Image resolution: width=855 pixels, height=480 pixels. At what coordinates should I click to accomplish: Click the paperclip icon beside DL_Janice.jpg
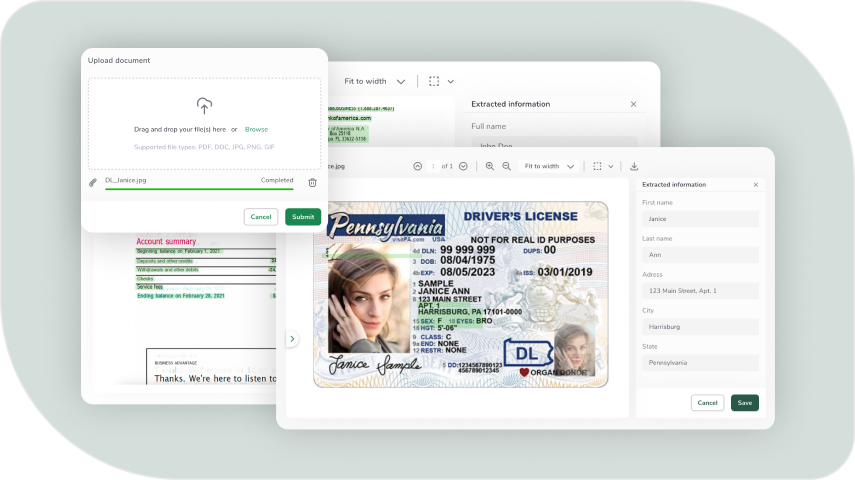click(93, 182)
